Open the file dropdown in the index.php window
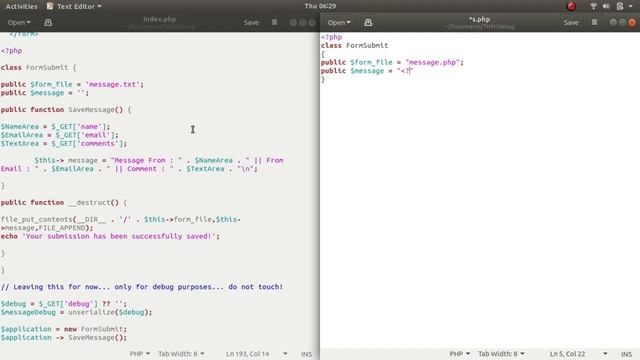The height and width of the screenshot is (360, 640). (x=19, y=22)
